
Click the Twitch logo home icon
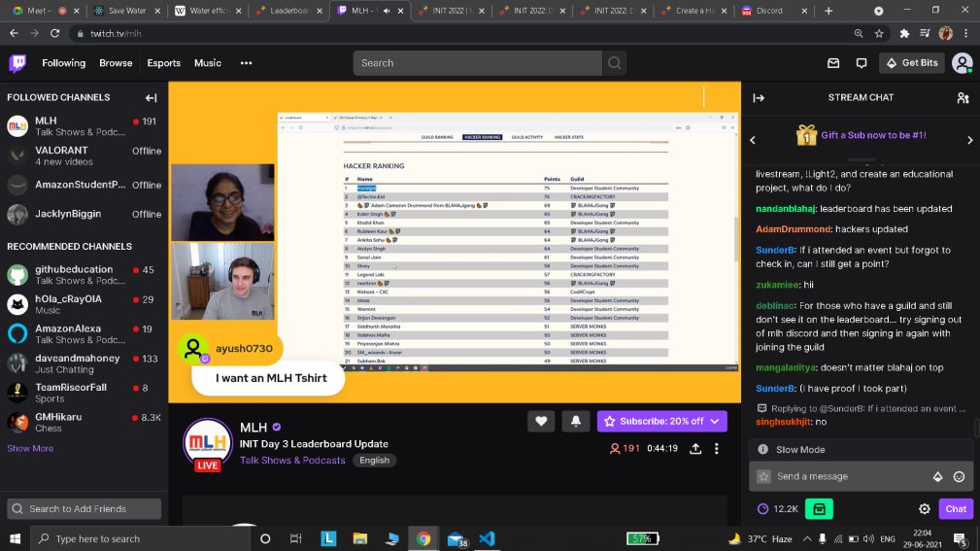coord(17,63)
